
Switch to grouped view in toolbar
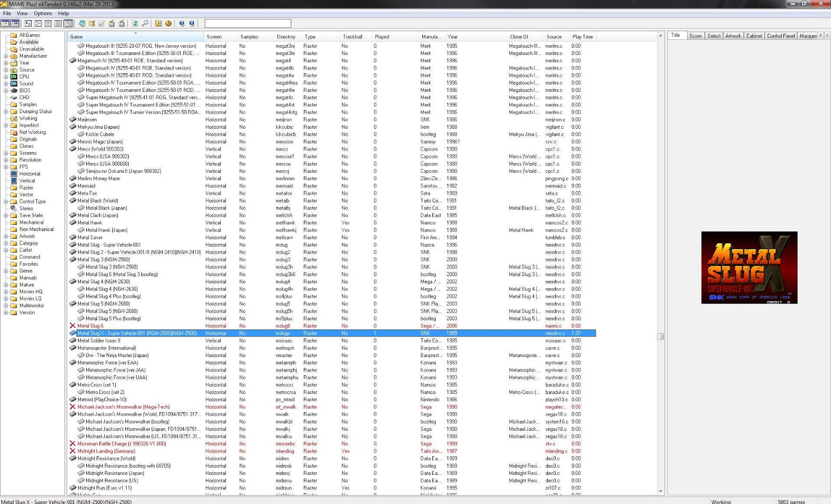68,23
